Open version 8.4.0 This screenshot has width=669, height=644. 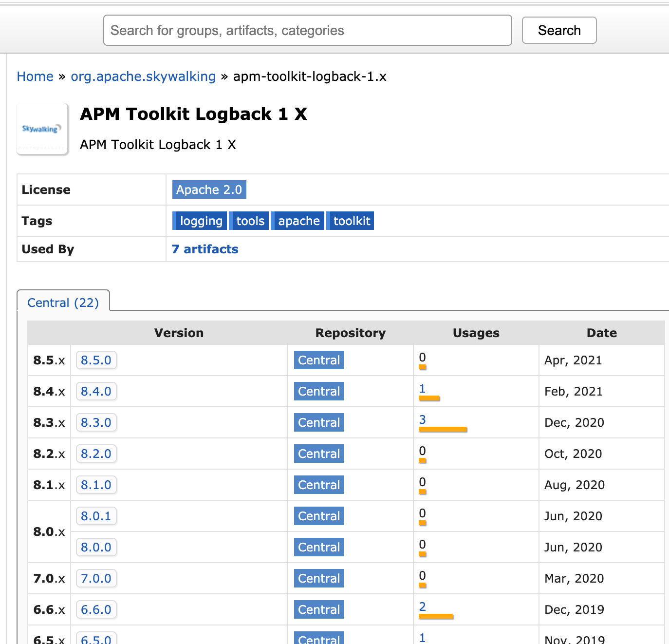pyautogui.click(x=96, y=391)
